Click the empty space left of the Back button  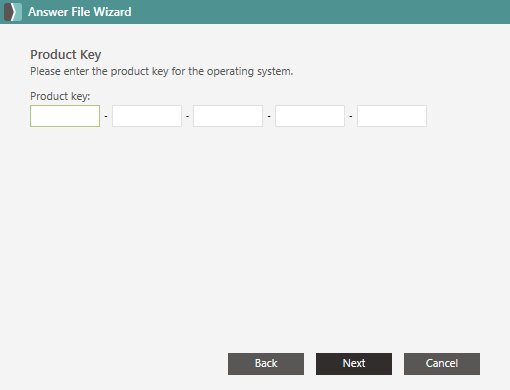pos(113,364)
